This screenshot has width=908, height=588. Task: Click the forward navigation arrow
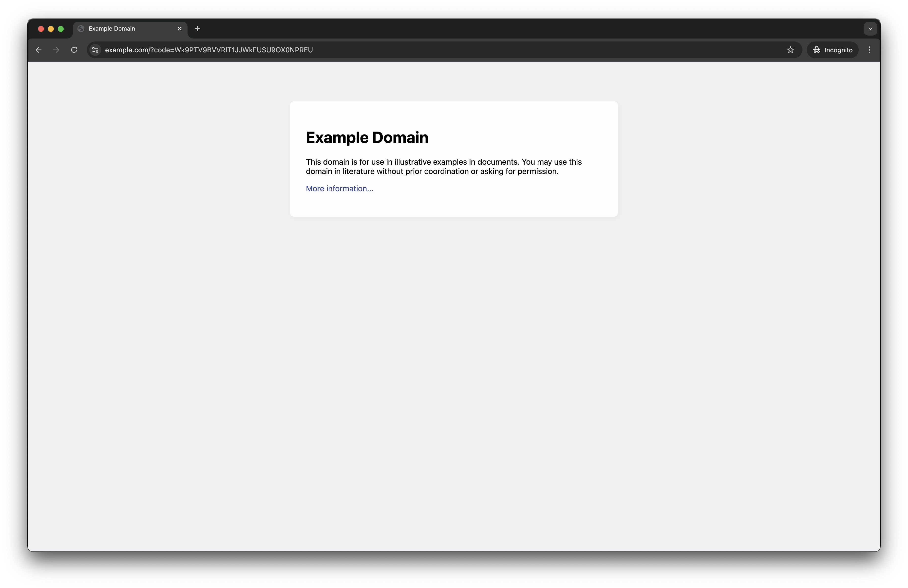tap(56, 50)
